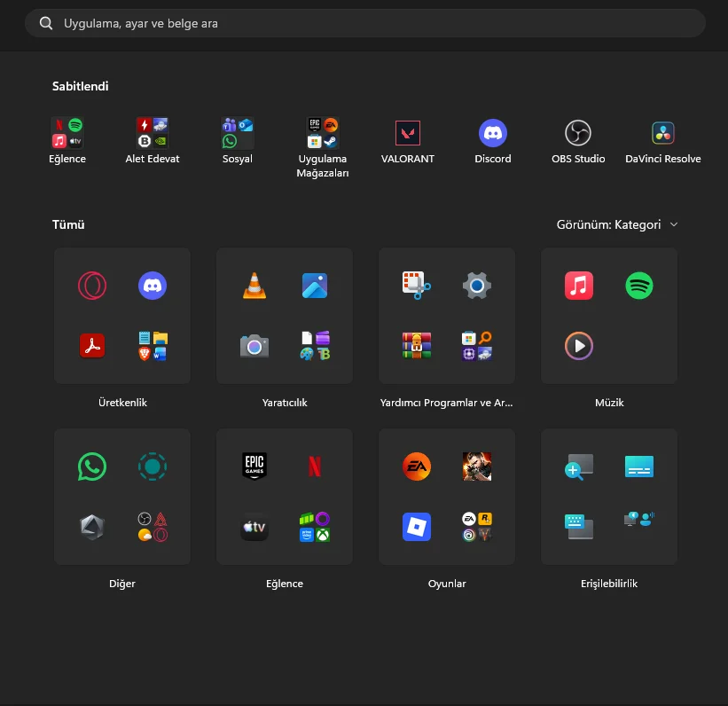Viewport: 728px width, 706px height.
Task: Launch Spotify in the Müzik category
Action: pyautogui.click(x=639, y=286)
